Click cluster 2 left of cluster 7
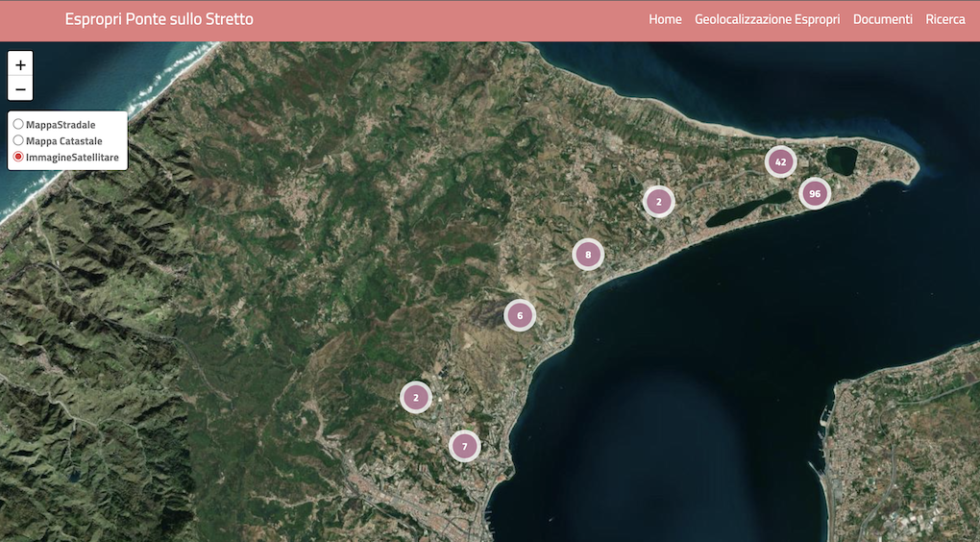Viewport: 980px width, 542px height. 416,397
